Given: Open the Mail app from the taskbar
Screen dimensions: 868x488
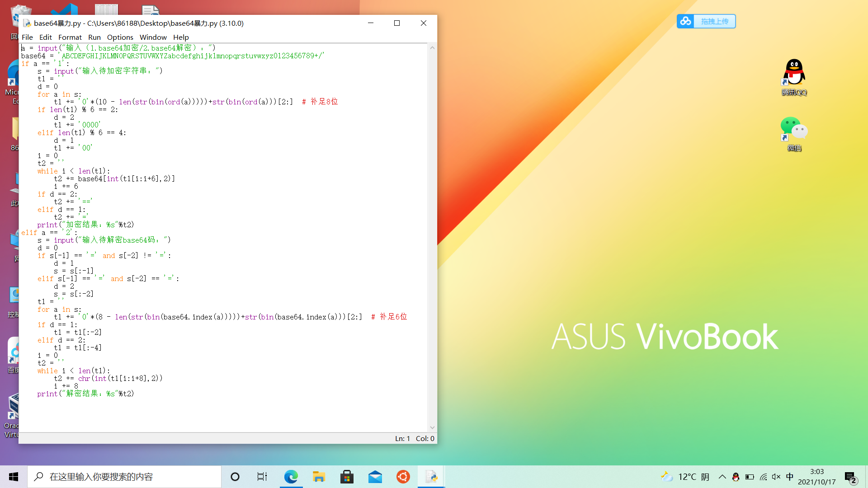Looking at the screenshot, I should [375, 477].
